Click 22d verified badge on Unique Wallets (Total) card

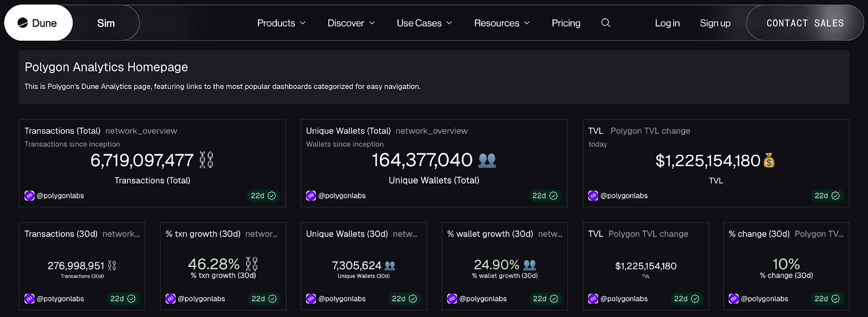(x=545, y=195)
